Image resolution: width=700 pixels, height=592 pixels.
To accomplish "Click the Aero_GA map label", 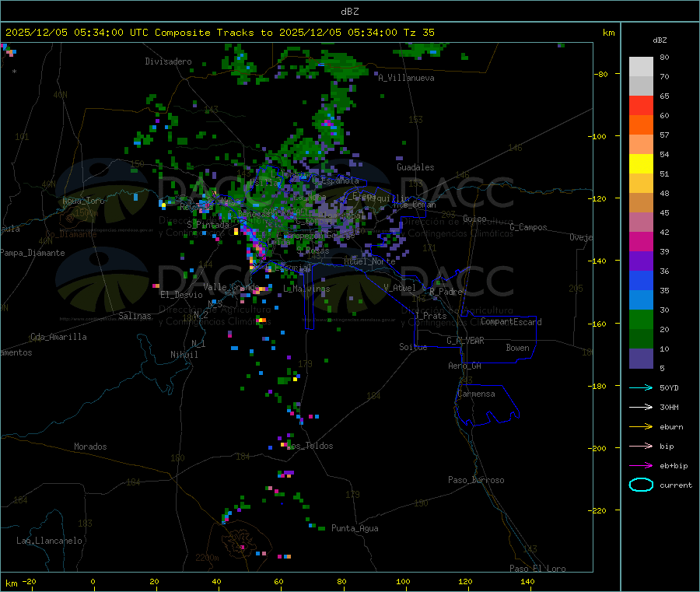I will [x=465, y=366].
